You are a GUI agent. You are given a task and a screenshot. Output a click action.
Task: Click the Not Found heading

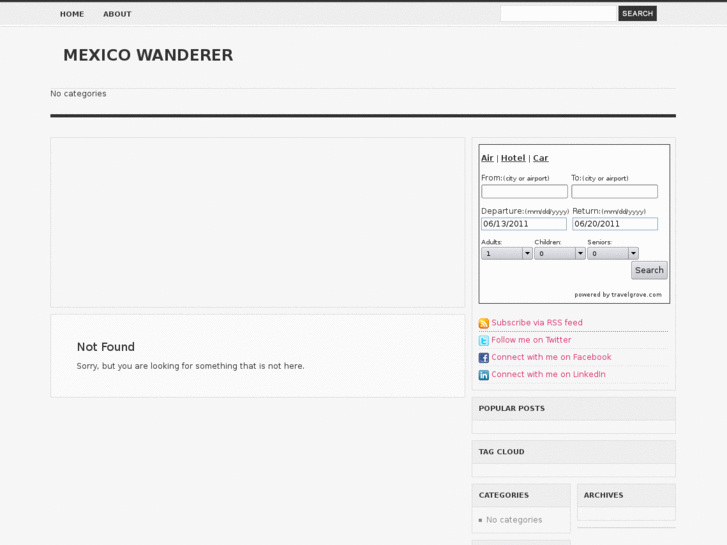pyautogui.click(x=106, y=347)
